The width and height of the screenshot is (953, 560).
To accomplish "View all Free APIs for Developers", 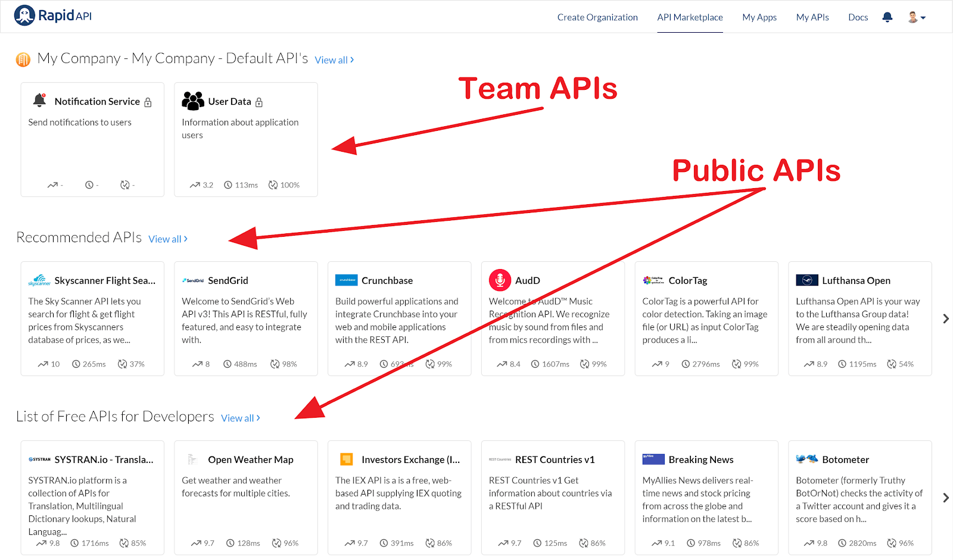I will pos(241,418).
